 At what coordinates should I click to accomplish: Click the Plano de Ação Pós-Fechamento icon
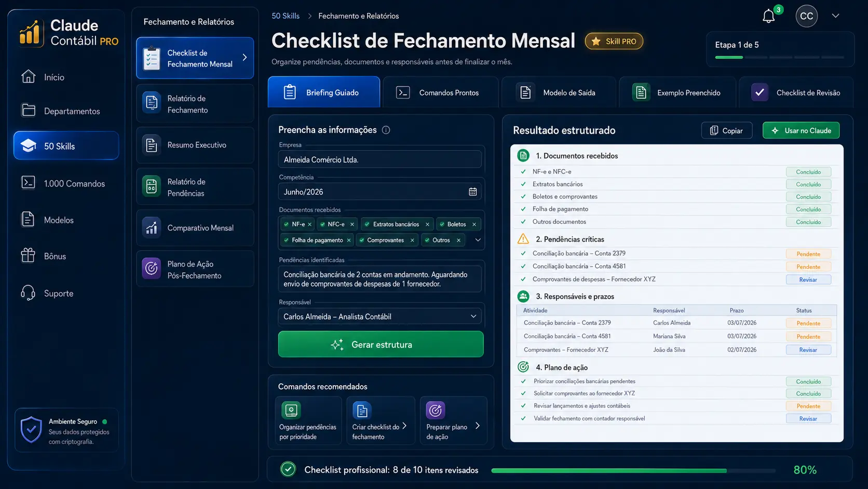(x=151, y=269)
